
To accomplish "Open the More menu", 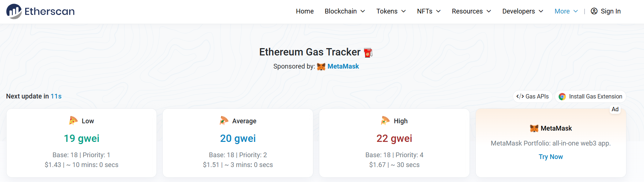I will coord(566,11).
